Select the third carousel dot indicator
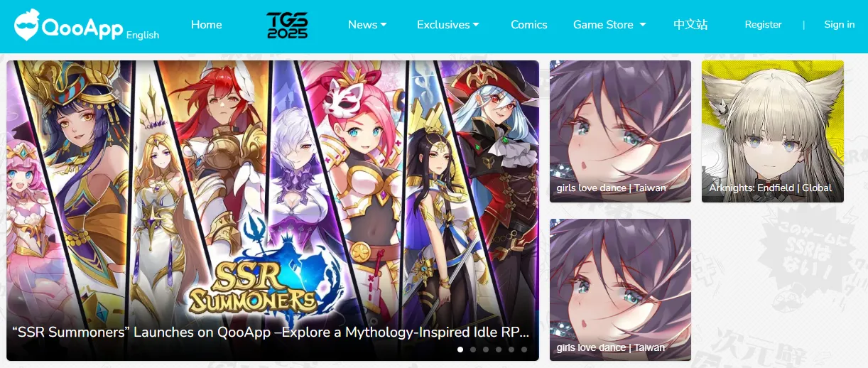The height and width of the screenshot is (368, 868). click(486, 350)
